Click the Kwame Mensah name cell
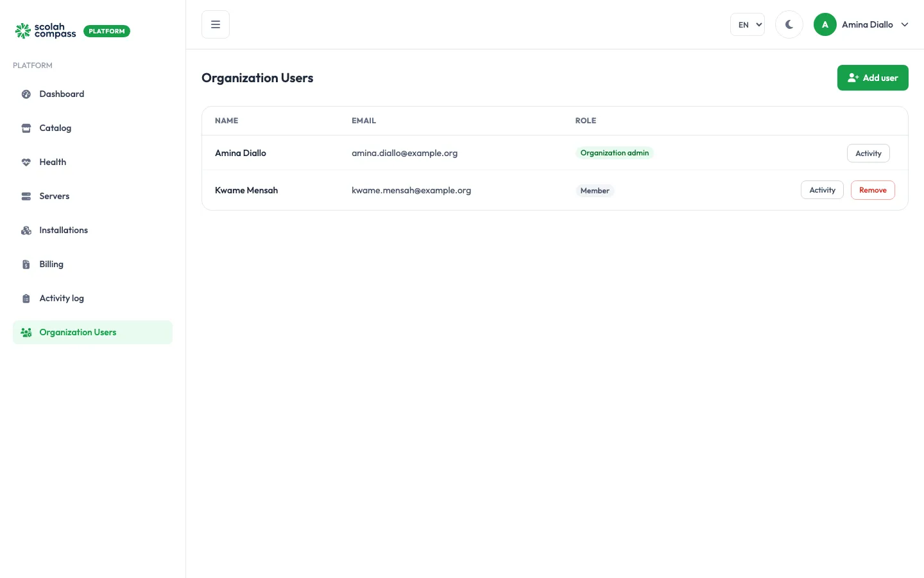 pyautogui.click(x=246, y=191)
